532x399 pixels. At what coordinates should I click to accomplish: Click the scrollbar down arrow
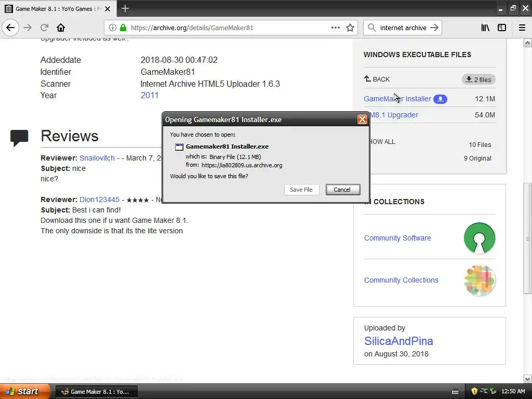(528, 379)
